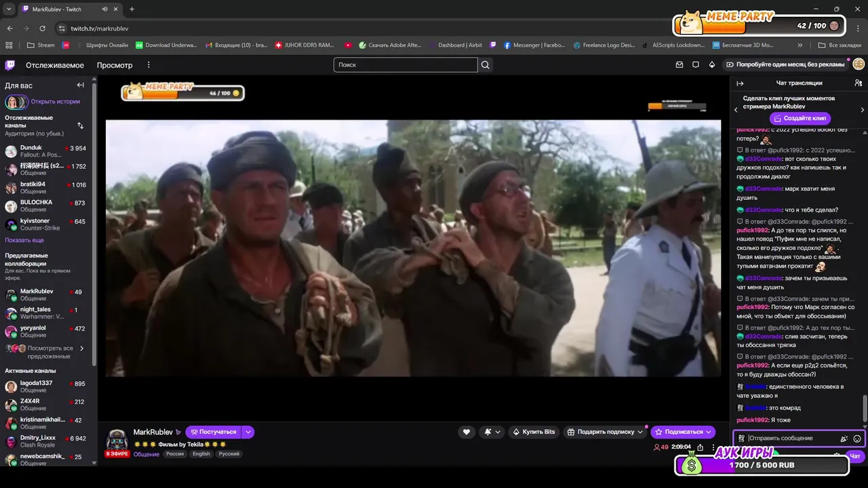This screenshot has height=488, width=868.
Task: Click the Get Bits diamond icon in top bar
Action: [x=712, y=65]
